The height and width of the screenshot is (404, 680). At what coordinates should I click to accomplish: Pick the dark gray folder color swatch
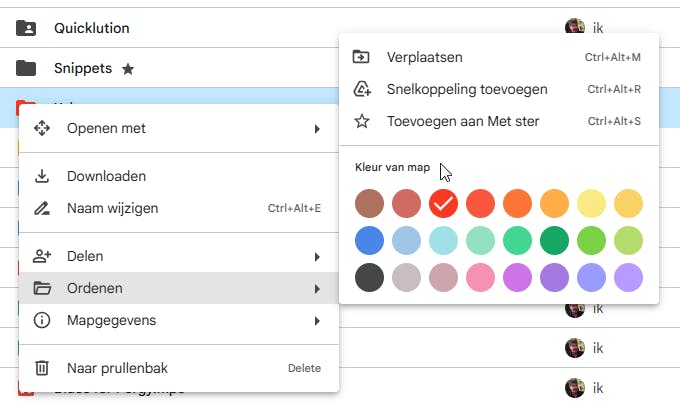[369, 276]
